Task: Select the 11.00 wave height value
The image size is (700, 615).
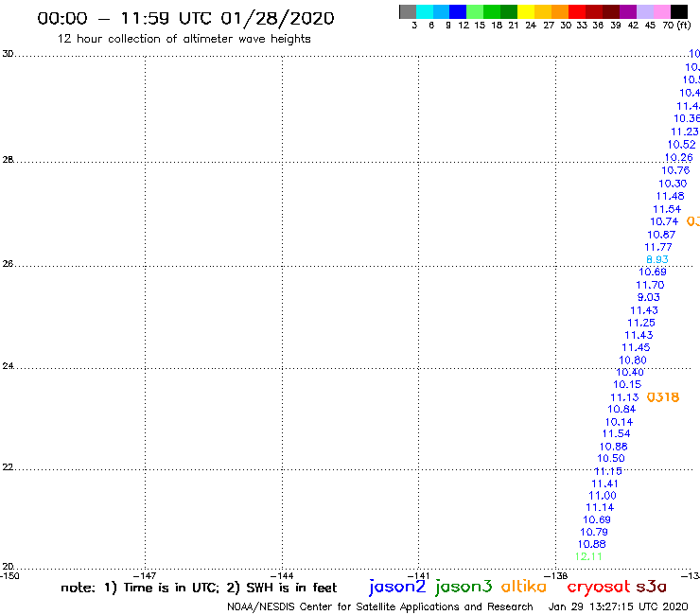Action: [x=603, y=496]
